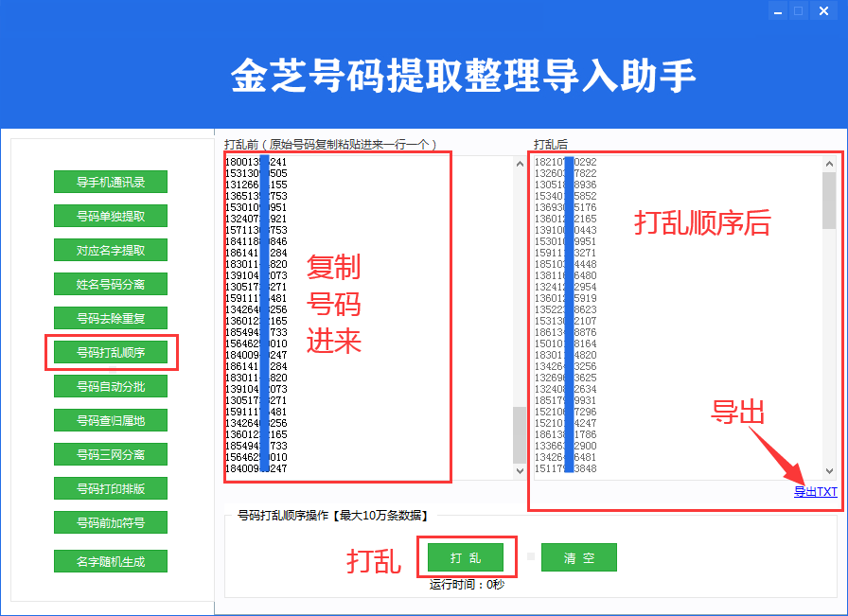Open 号码去除重复 to deduplicate numbers

tap(109, 318)
